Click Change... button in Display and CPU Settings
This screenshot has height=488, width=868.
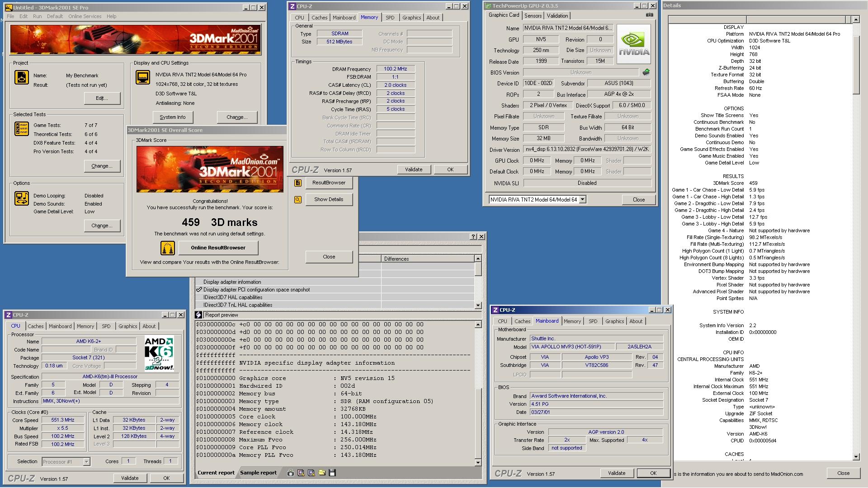[x=237, y=117]
